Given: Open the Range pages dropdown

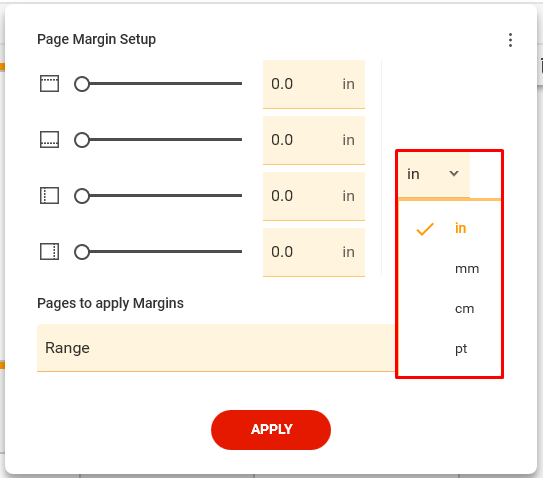Looking at the screenshot, I should tap(216, 348).
